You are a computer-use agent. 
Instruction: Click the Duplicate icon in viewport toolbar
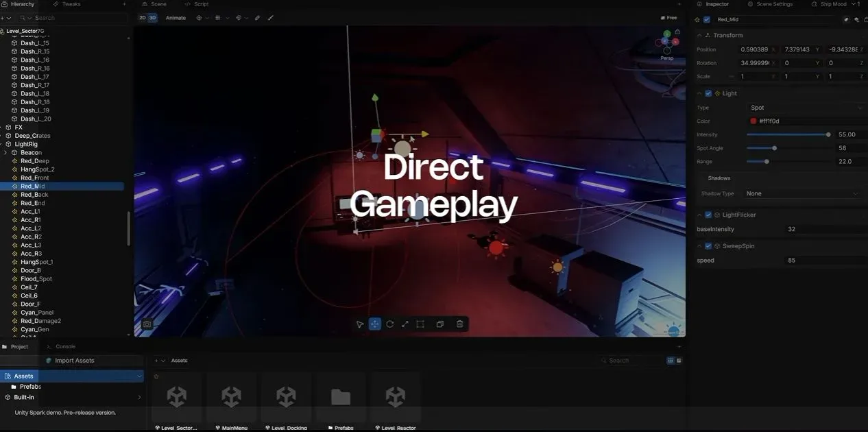click(x=440, y=324)
